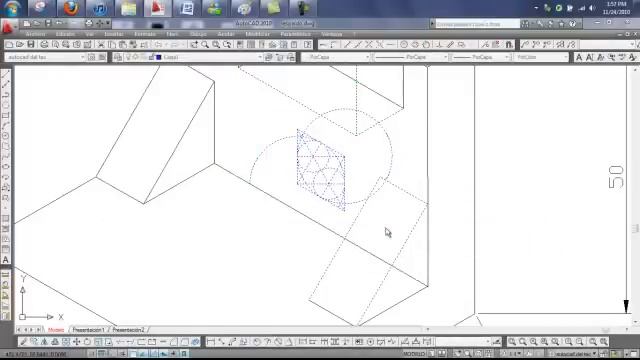Open workspace switching menu in status bar
This screenshot has width=640, height=360.
coord(573,353)
